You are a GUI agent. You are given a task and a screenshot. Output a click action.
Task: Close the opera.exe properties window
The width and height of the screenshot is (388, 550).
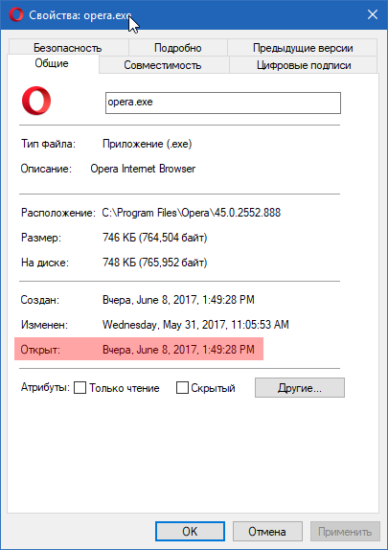pos(372,15)
